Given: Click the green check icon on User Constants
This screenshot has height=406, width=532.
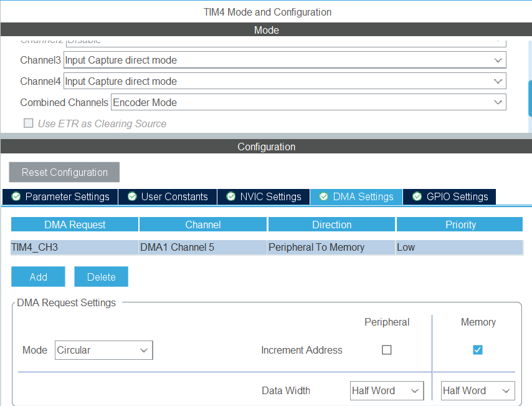Looking at the screenshot, I should 132,196.
